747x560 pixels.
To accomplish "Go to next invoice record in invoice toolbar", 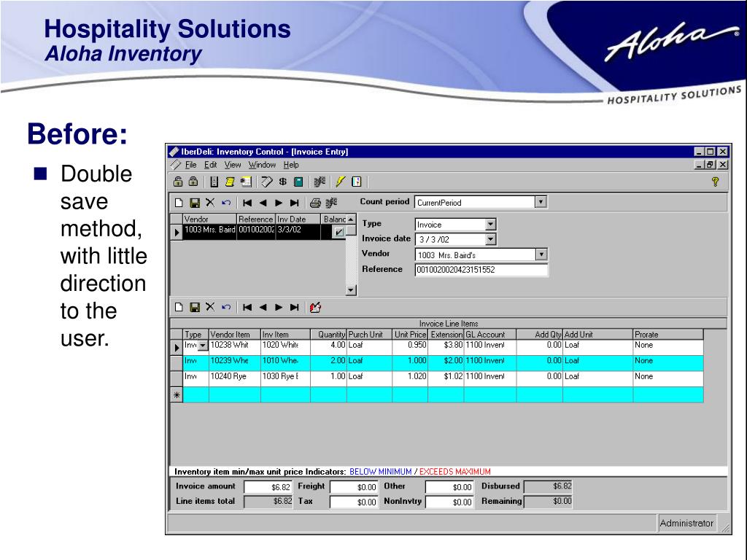I will click(279, 203).
